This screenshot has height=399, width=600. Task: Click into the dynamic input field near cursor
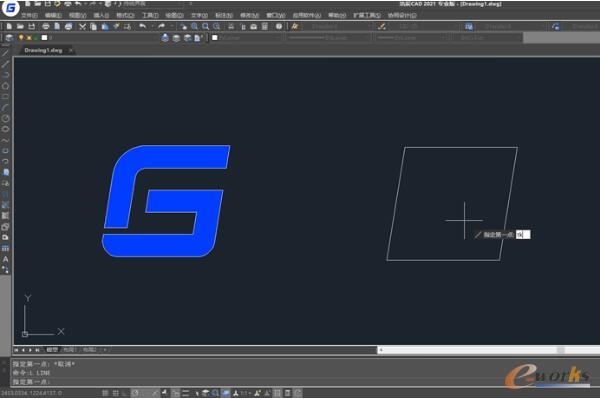point(523,235)
